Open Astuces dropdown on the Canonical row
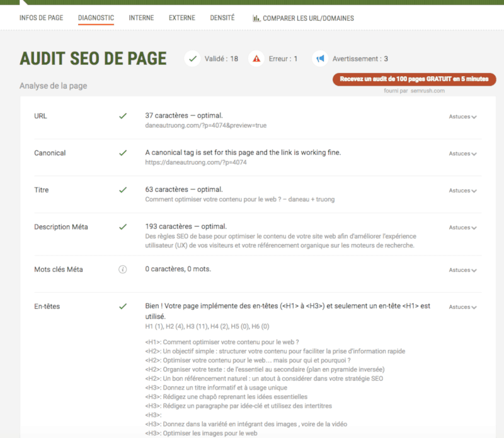 [462, 154]
